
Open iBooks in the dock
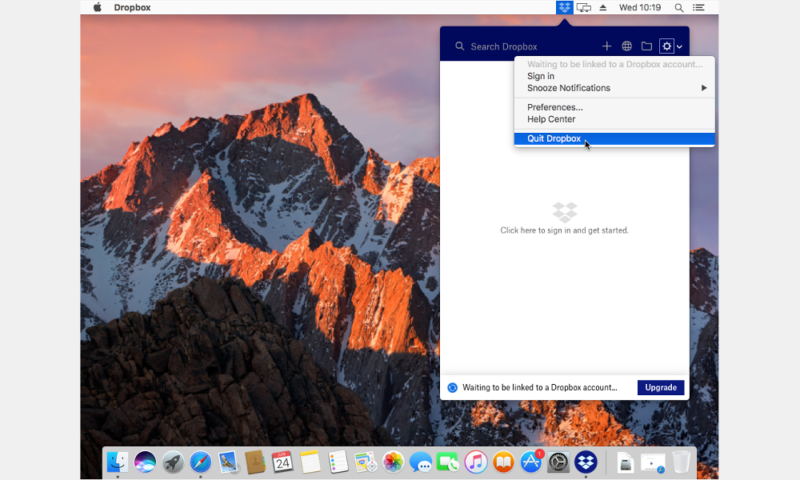(x=503, y=463)
